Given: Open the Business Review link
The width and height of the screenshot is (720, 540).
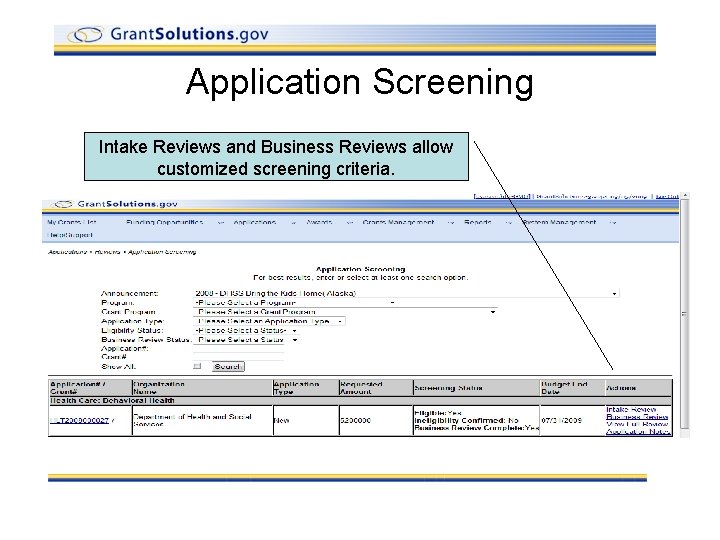Looking at the screenshot, I should pos(637,417).
